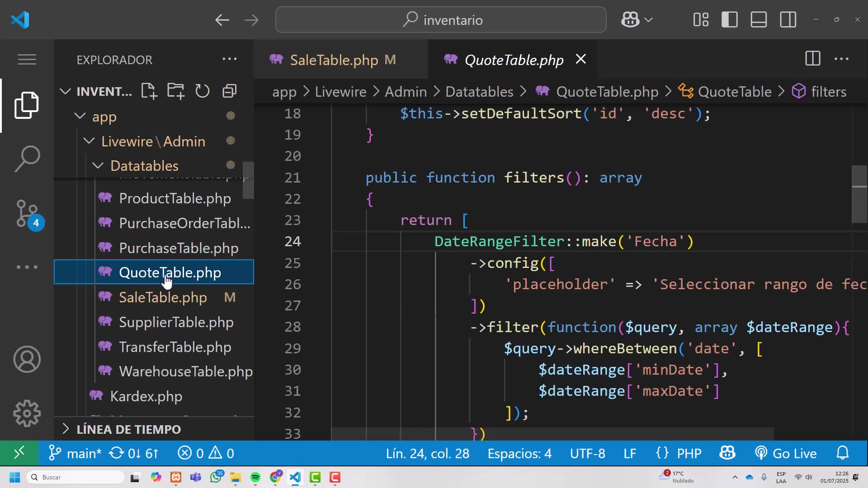868x488 pixels.
Task: Click the Copilot status bar icon
Action: point(727,453)
